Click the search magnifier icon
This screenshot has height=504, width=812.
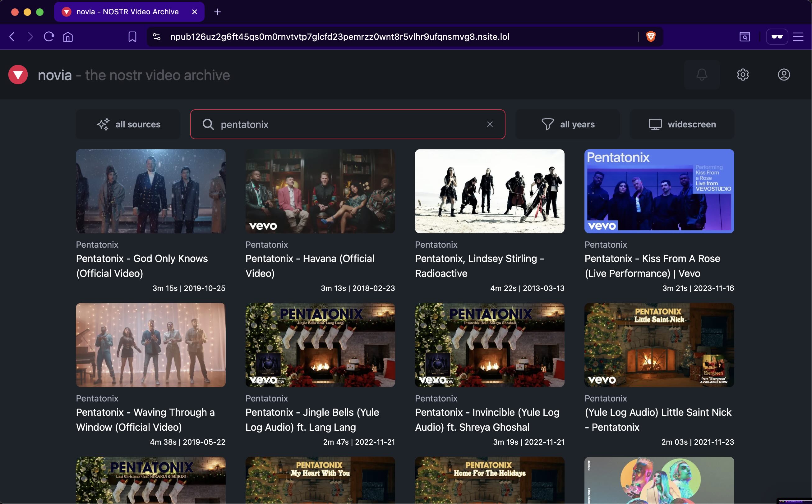tap(208, 124)
